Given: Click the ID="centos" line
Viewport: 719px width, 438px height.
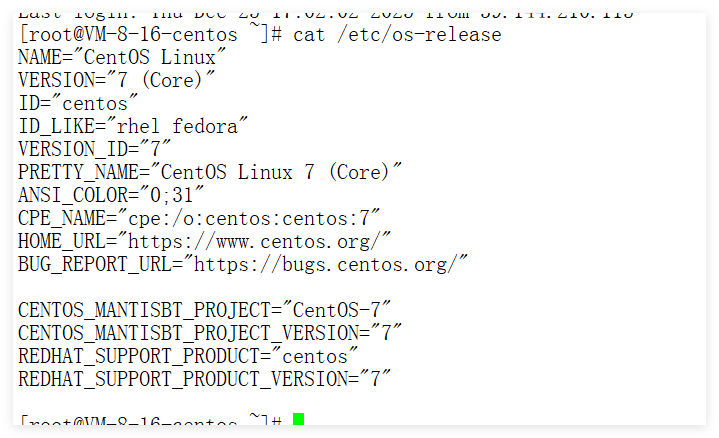Looking at the screenshot, I should 78,103.
